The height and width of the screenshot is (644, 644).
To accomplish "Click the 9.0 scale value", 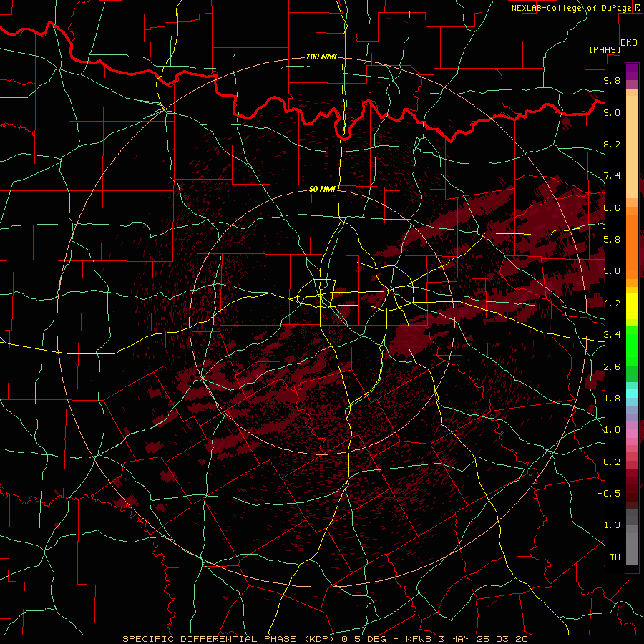I will click(612, 112).
